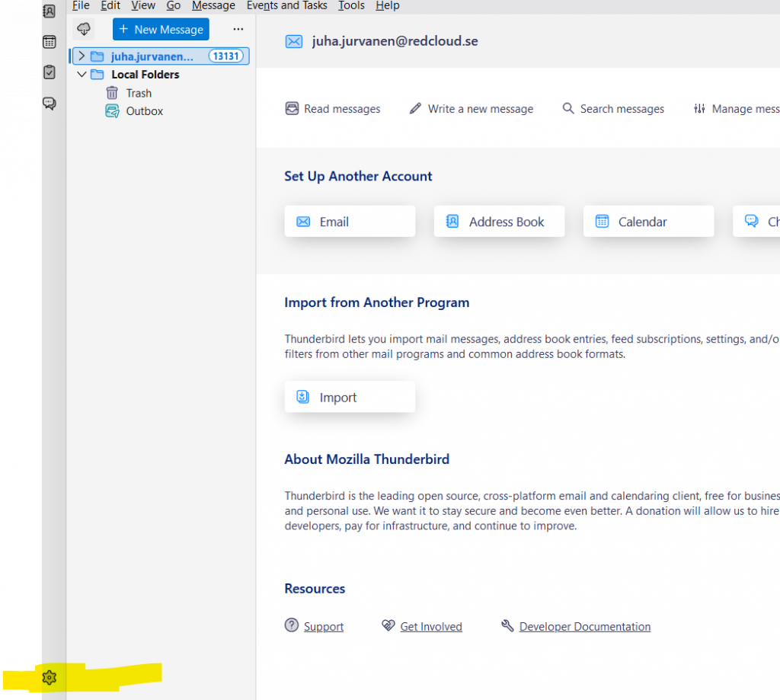Click the Read messages envelope icon
This screenshot has width=780, height=700.
point(292,109)
